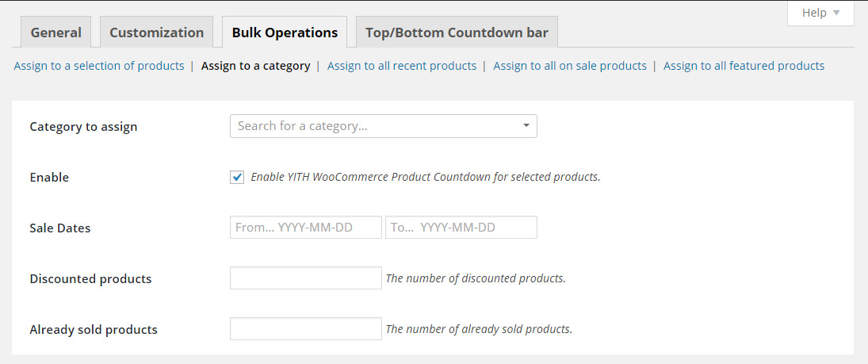Click the Enable YITH WooCommerce Product Countdown label

(426, 177)
